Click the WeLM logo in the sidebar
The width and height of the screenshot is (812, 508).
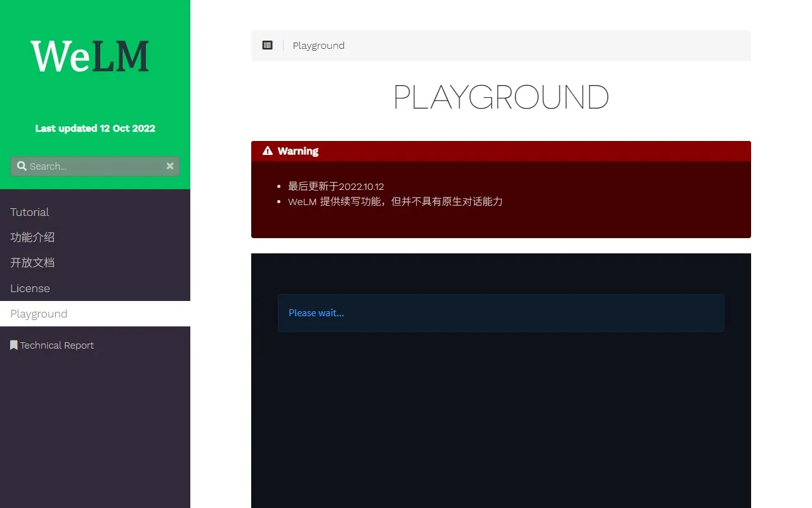90,56
